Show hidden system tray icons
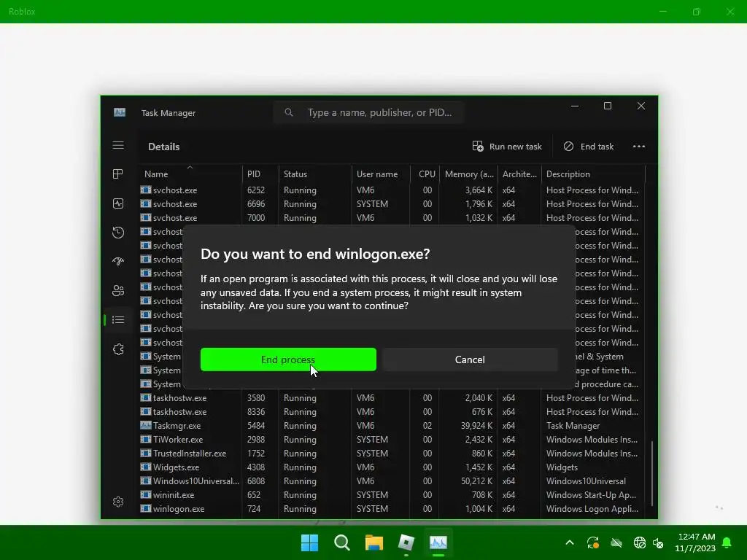The width and height of the screenshot is (747, 560). click(x=569, y=542)
